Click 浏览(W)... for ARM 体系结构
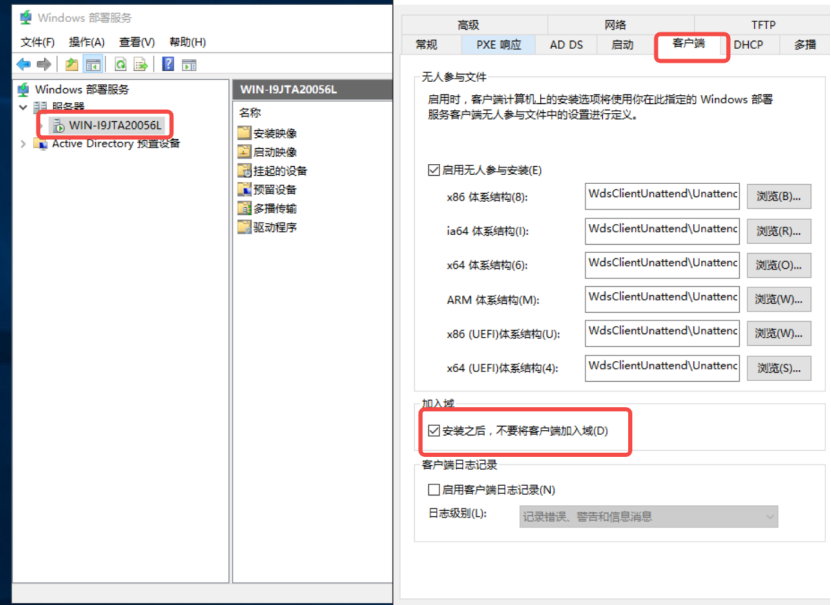Viewport: 831px width, 605px height. [x=779, y=299]
